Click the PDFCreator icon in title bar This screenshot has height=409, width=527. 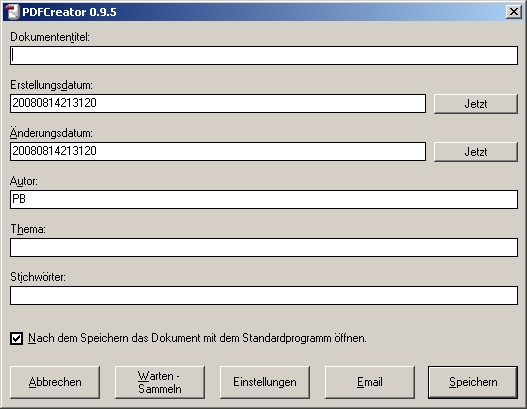tap(12, 12)
